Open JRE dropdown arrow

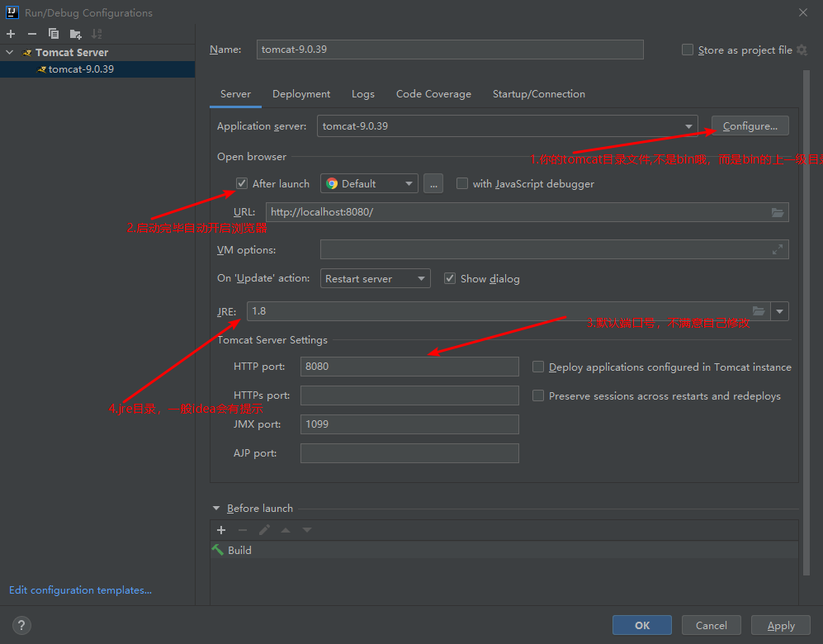click(779, 311)
